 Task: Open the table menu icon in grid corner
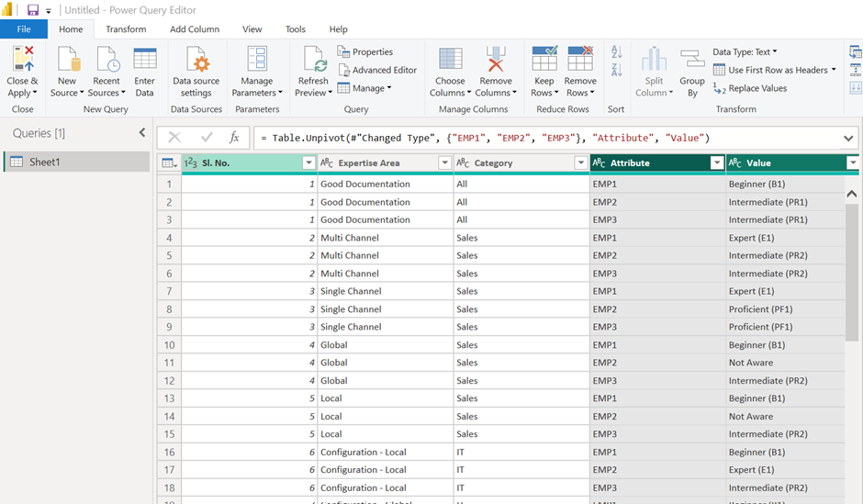click(169, 162)
